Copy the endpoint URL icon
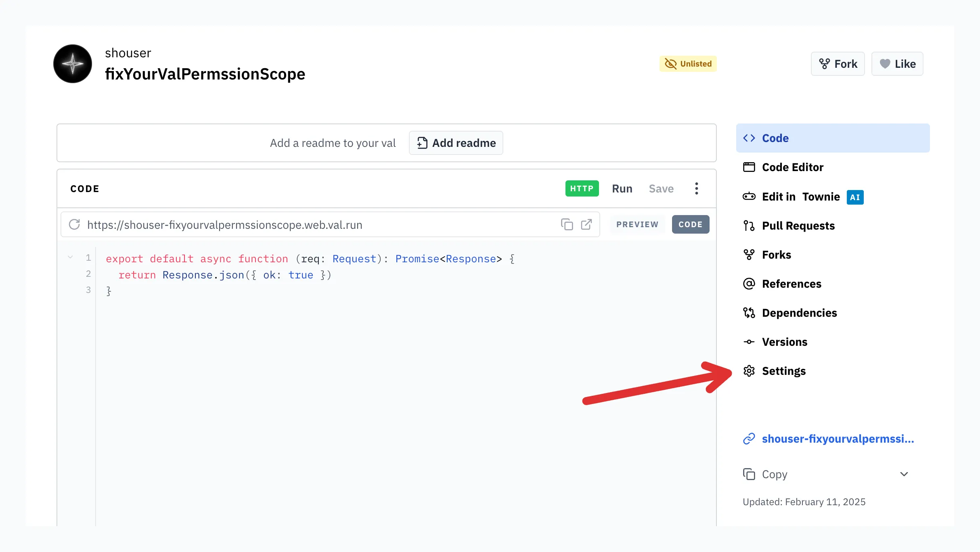This screenshot has height=552, width=980. (x=567, y=224)
